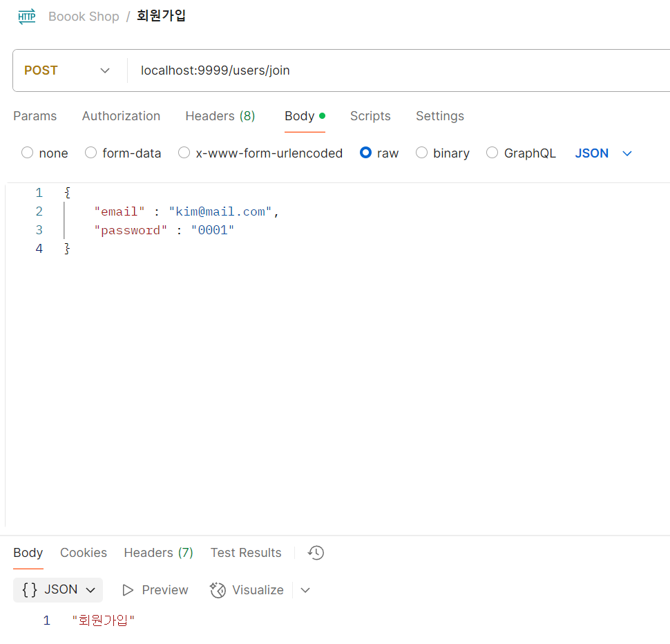Click the "kim@mail.com" value
Image resolution: width=670 pixels, height=644 pixels.
click(220, 211)
